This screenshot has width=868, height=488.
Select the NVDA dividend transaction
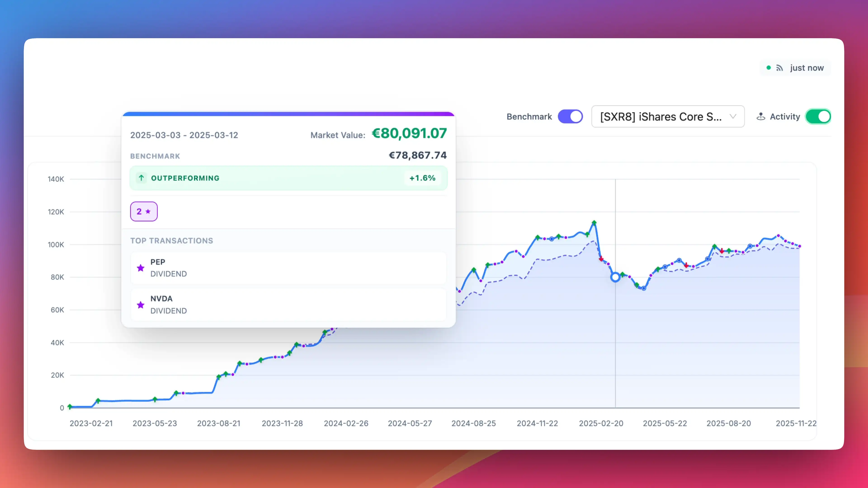(288, 305)
